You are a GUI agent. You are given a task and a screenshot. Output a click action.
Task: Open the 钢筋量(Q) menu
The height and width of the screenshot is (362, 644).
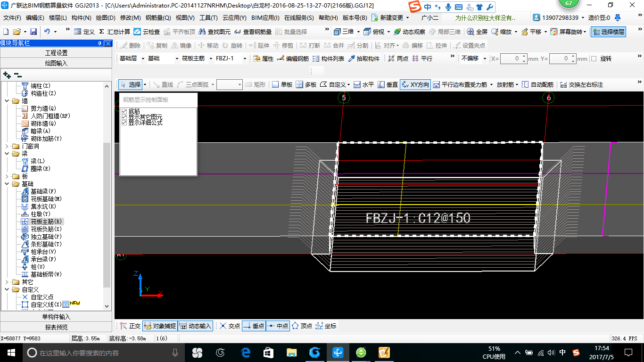pyautogui.click(x=158, y=18)
